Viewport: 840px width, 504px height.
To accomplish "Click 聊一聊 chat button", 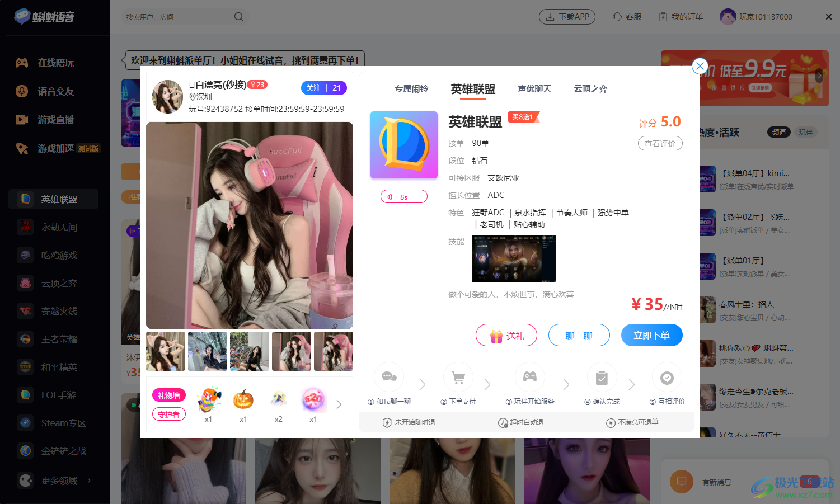I will click(x=579, y=335).
